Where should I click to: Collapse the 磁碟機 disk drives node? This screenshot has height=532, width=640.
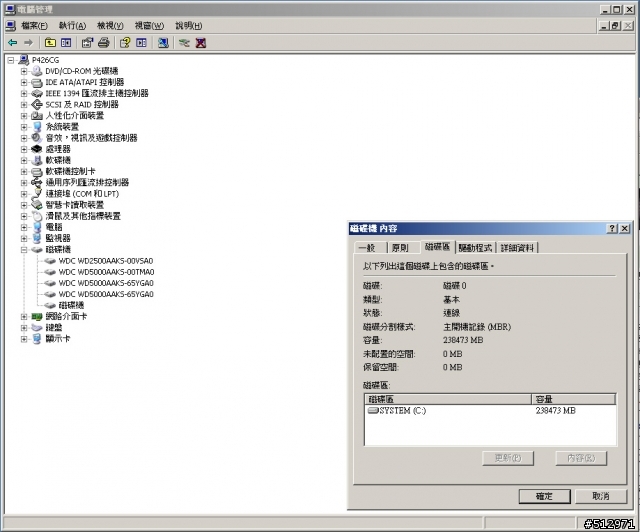(x=24, y=249)
